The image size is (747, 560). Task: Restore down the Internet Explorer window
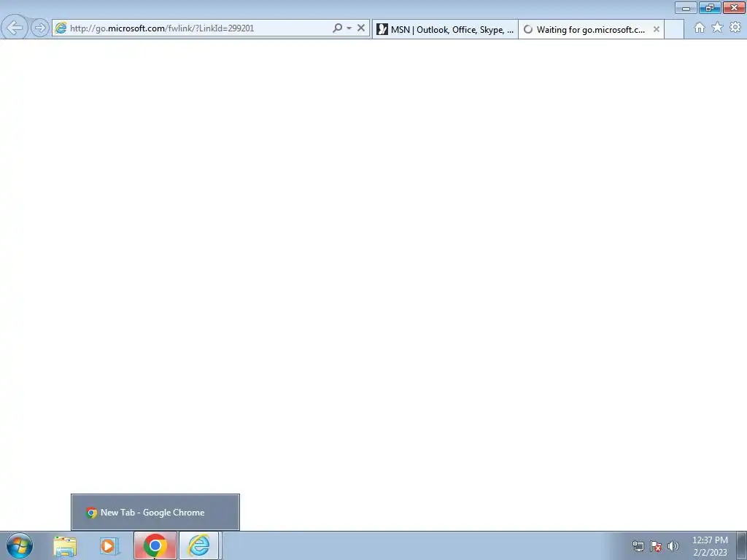[x=710, y=7]
